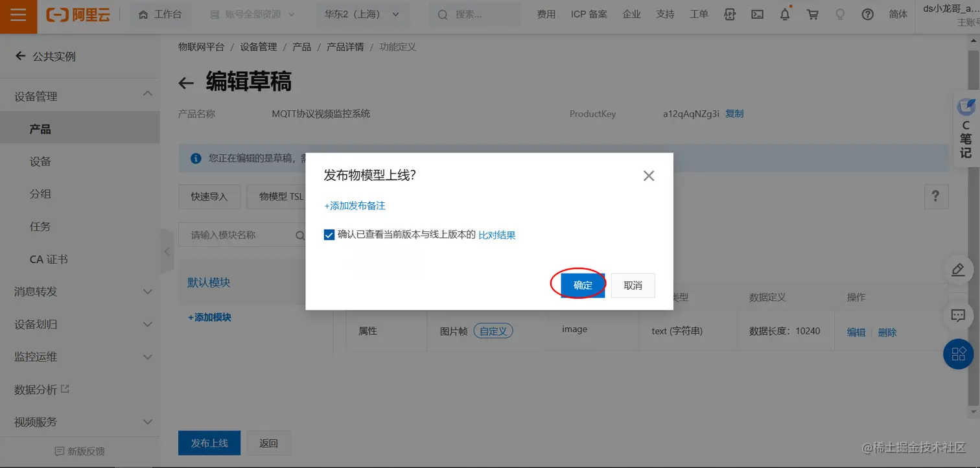Toggle the 确认已查看 confirmation checkbox
This screenshot has width=980, height=468.
pos(329,235)
